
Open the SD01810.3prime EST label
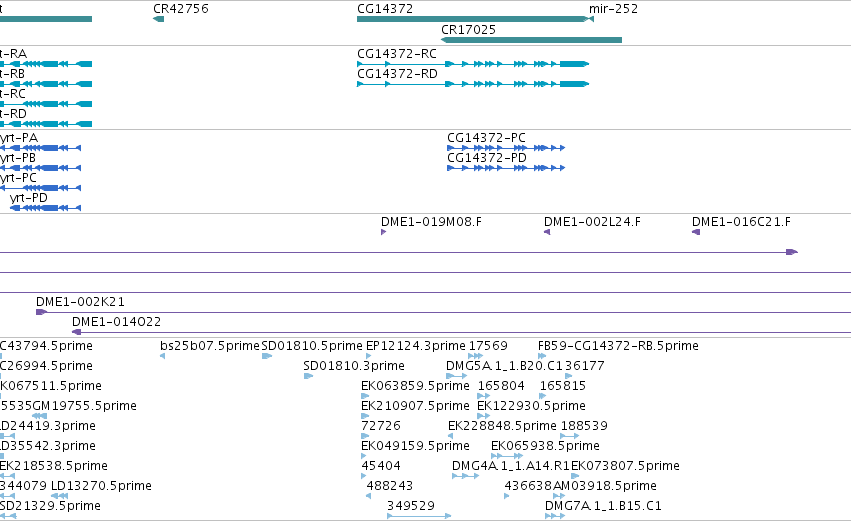pos(354,366)
